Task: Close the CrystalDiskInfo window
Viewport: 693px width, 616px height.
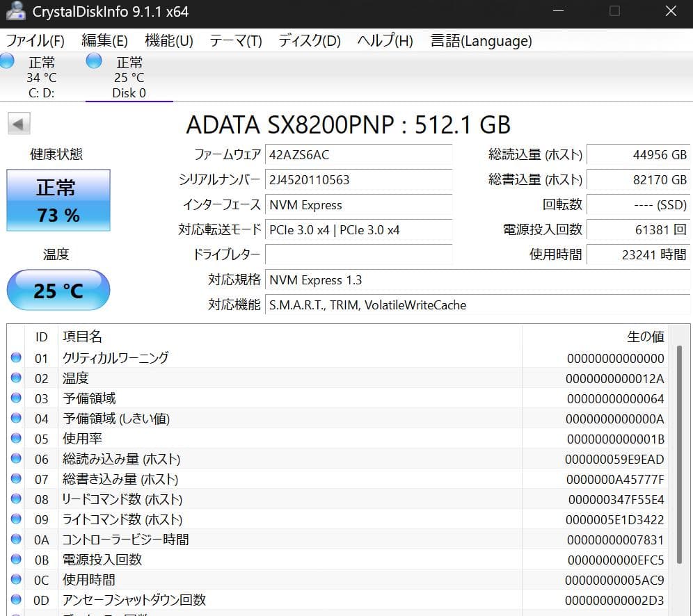Action: (x=671, y=11)
